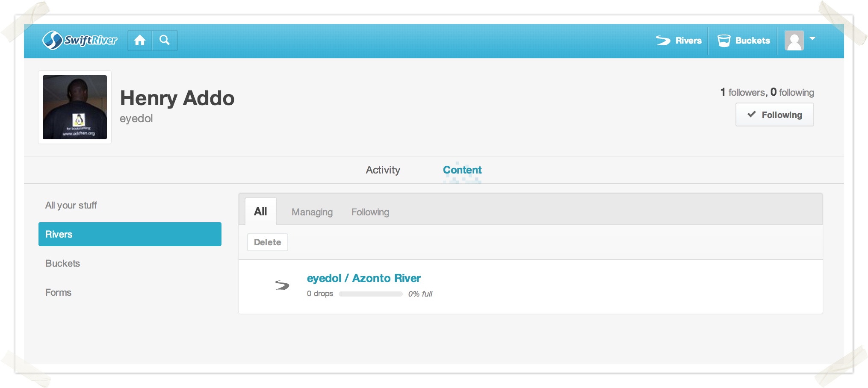Click the SwiftRiver logo
Image resolution: width=868 pixels, height=388 pixels.
point(80,40)
